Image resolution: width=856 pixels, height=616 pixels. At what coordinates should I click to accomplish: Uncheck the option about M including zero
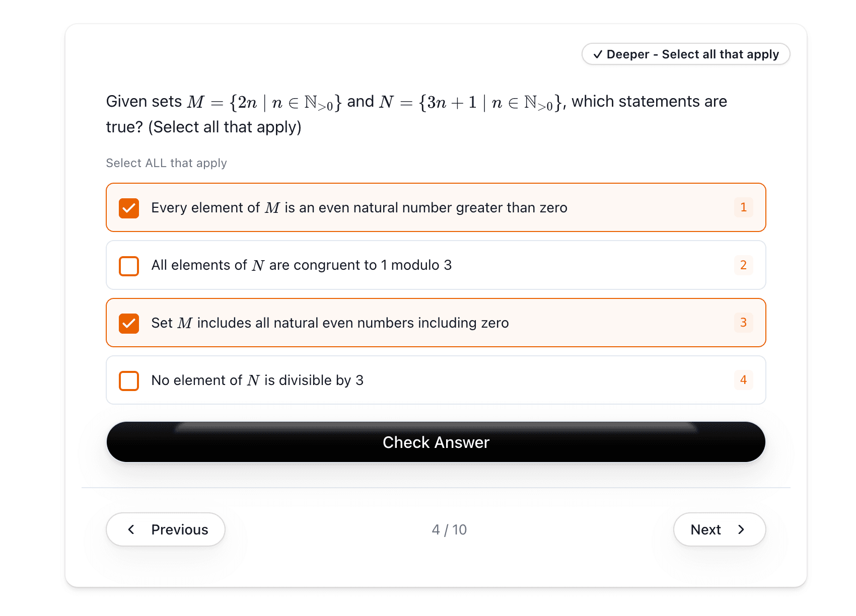coord(129,323)
